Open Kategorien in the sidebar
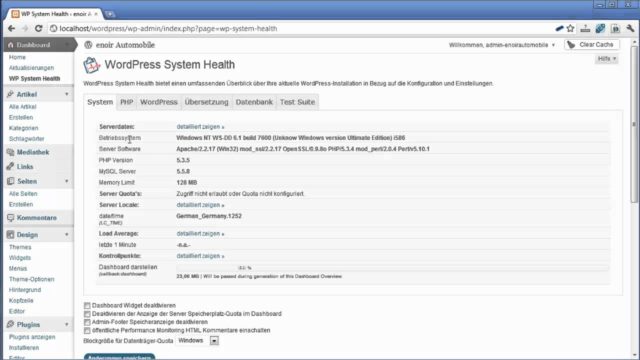The image size is (640, 360). click(x=24, y=128)
